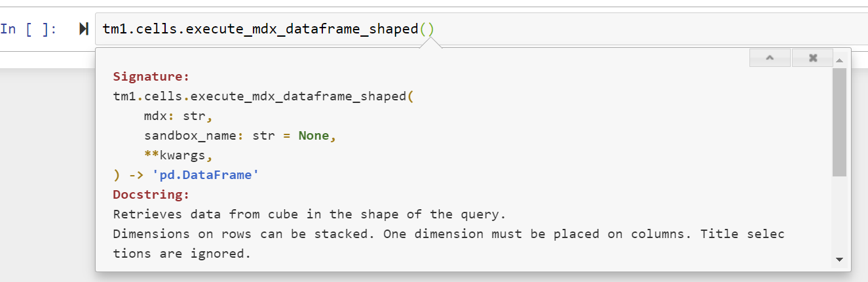Click the **kwargs line in the signature
The image size is (868, 282).
(x=178, y=155)
